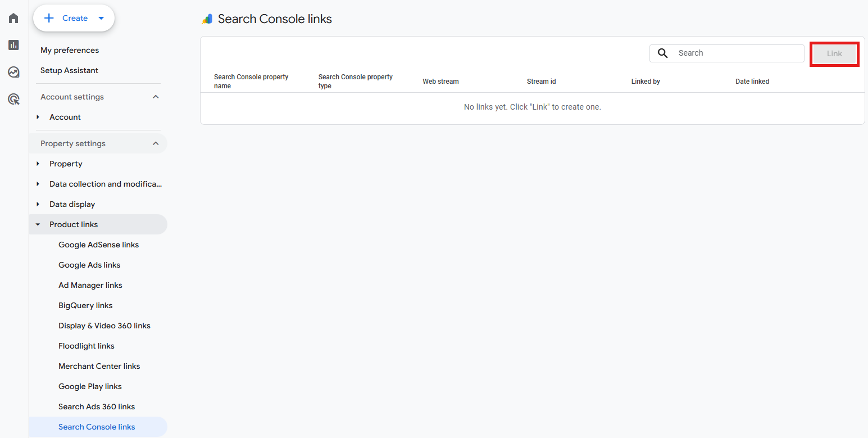Screen dimensions: 868x438
Task: Expand the Data display arrow
Action: point(38,204)
